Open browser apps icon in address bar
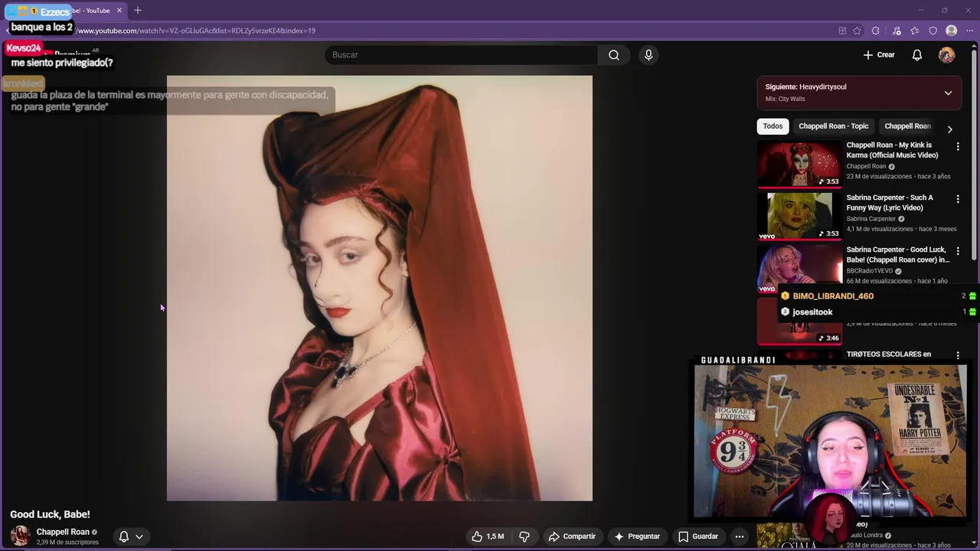Image resolution: width=980 pixels, height=551 pixels. [842, 31]
